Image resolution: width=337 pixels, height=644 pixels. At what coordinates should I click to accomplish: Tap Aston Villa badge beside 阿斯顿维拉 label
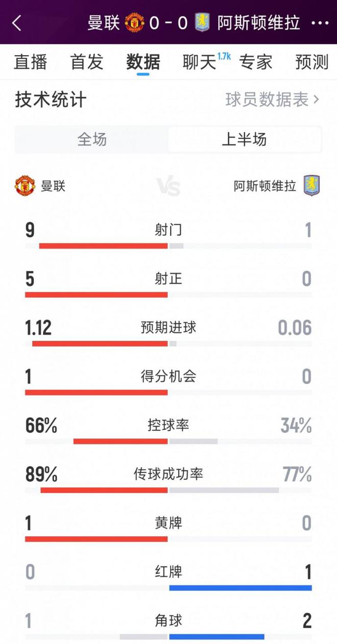coord(311,186)
